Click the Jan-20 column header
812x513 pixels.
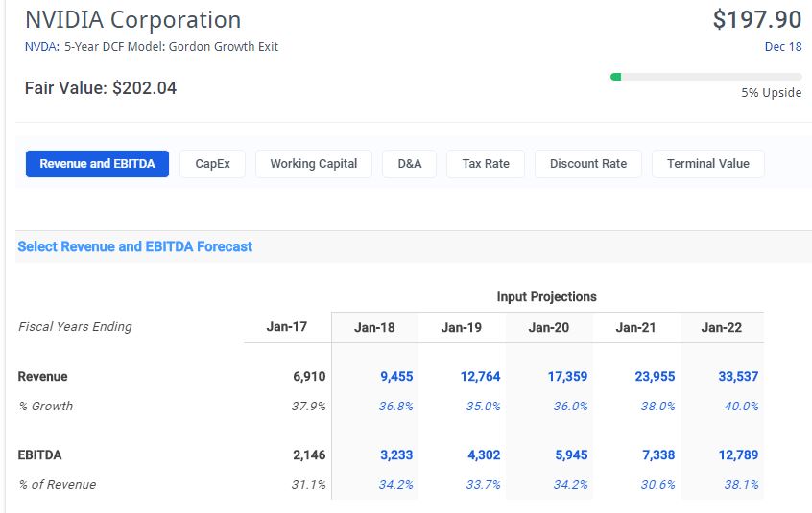click(548, 327)
